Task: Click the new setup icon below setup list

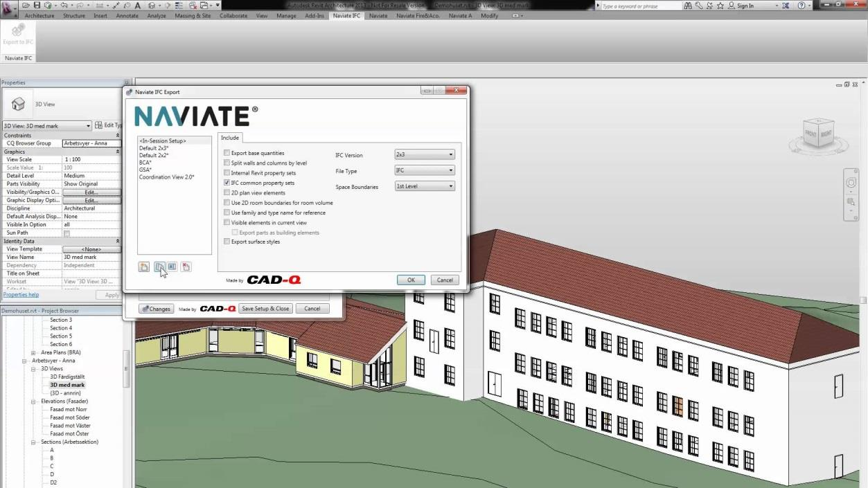Action: point(143,267)
